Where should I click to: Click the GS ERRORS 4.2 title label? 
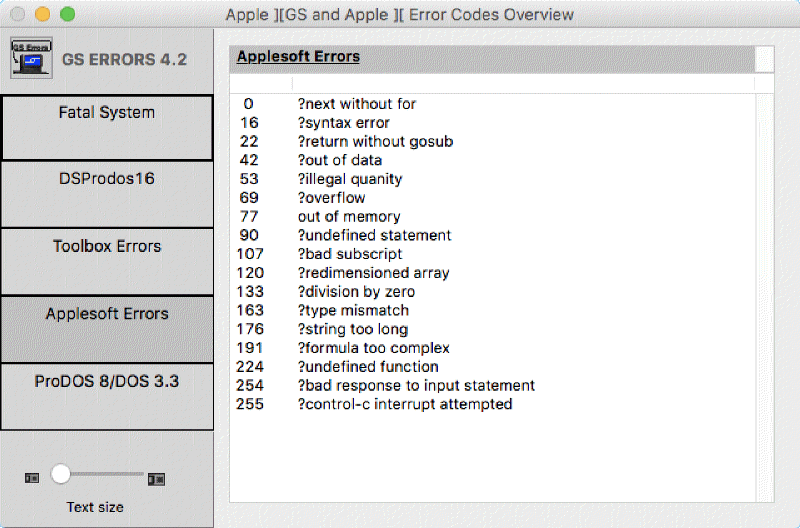tap(124, 59)
